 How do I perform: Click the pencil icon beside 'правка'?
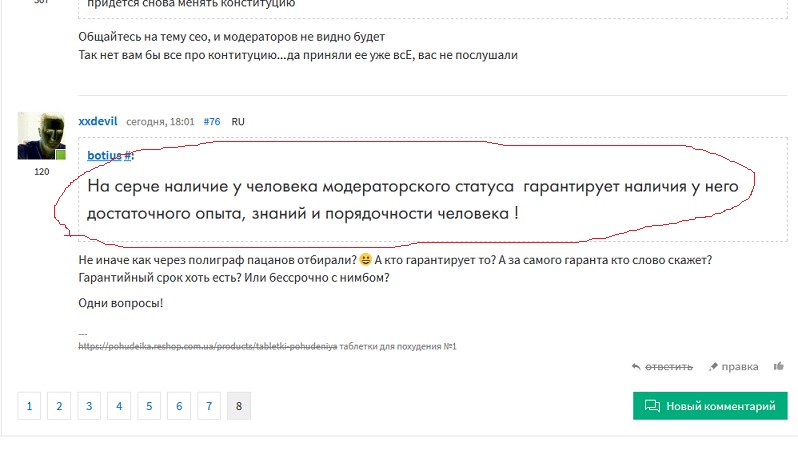(713, 367)
